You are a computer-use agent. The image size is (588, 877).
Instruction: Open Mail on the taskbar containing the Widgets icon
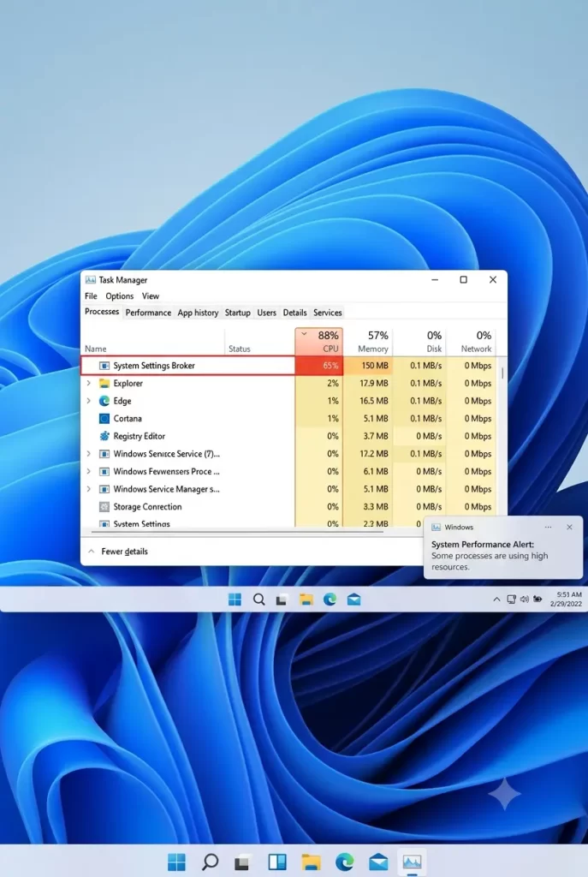[378, 862]
